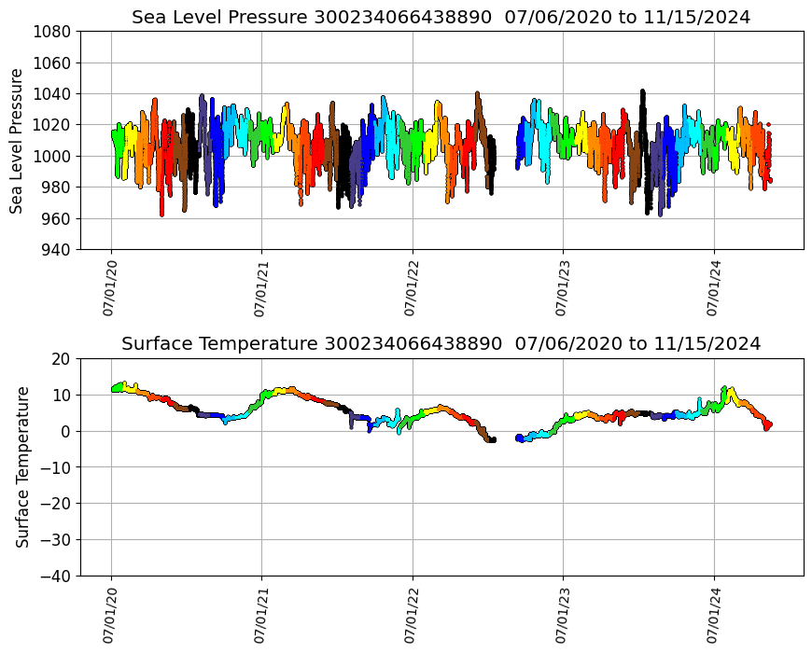Click the 20 tick on the temperature axis
The image size is (812, 653).
pos(62,358)
